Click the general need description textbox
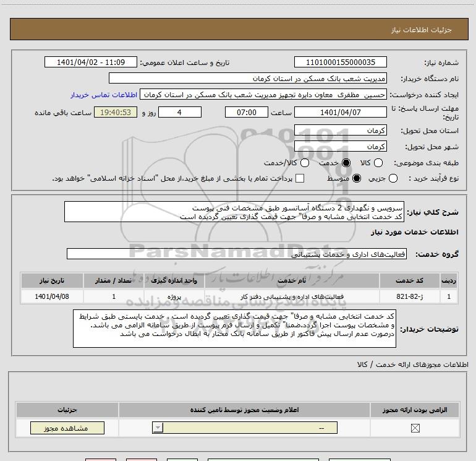 coord(234,212)
